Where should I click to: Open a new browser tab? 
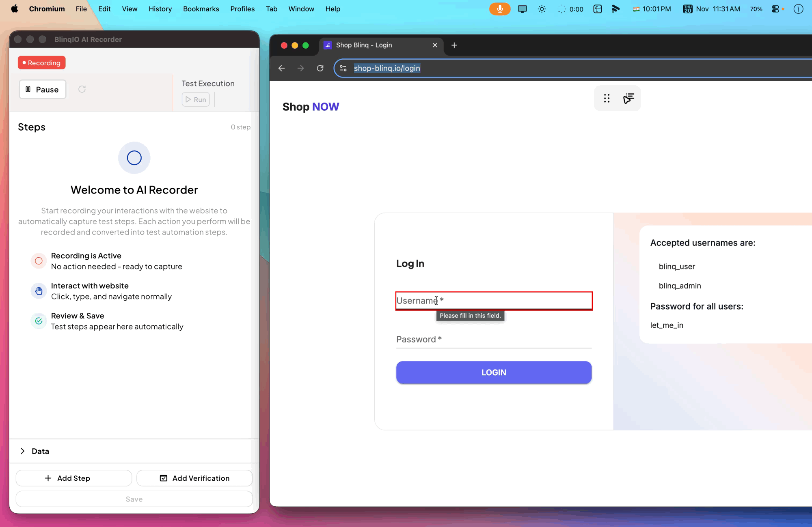(x=454, y=45)
